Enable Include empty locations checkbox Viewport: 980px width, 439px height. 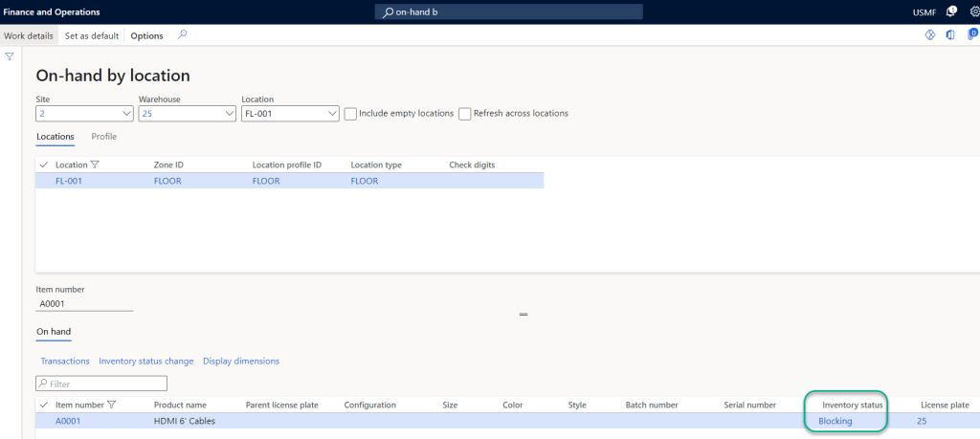click(350, 113)
